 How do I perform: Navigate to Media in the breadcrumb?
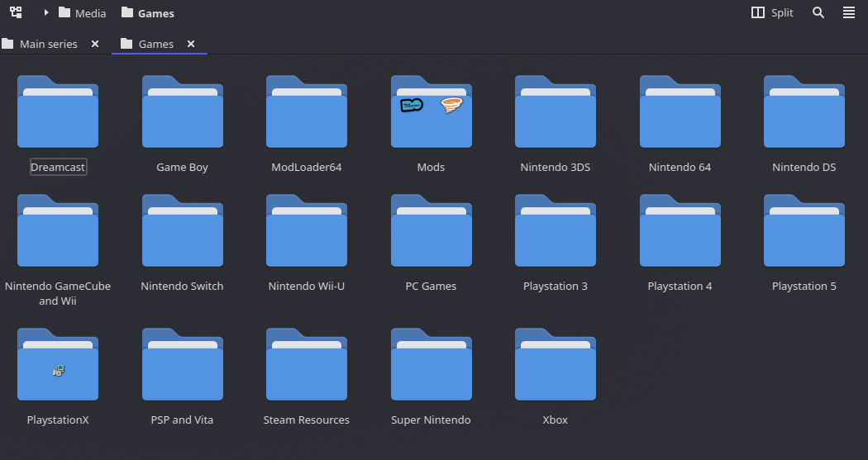[x=90, y=13]
